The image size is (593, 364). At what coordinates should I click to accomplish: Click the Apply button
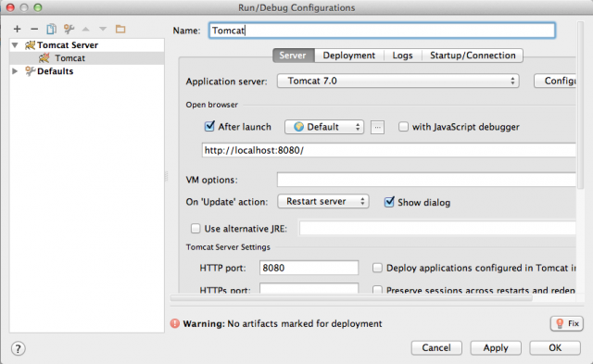pyautogui.click(x=496, y=347)
